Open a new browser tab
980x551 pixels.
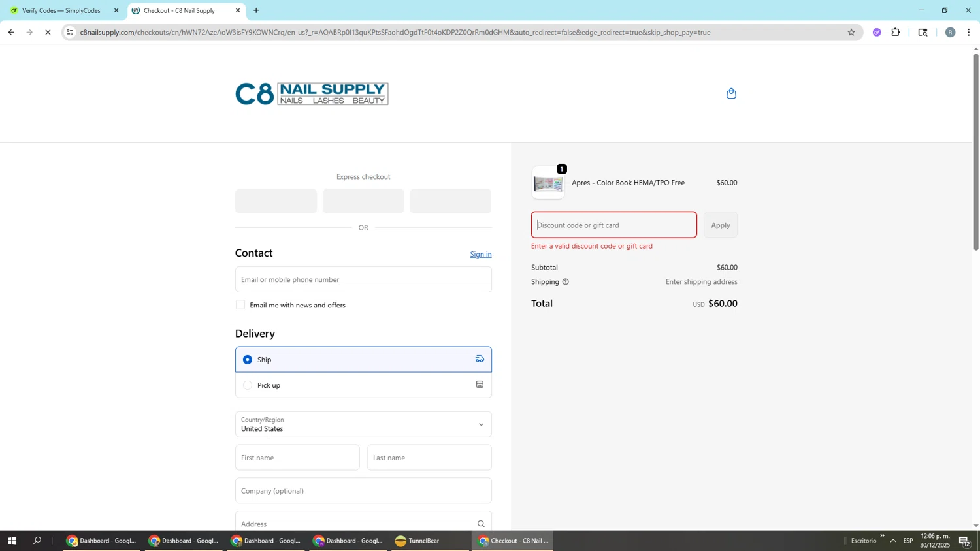tap(256, 10)
